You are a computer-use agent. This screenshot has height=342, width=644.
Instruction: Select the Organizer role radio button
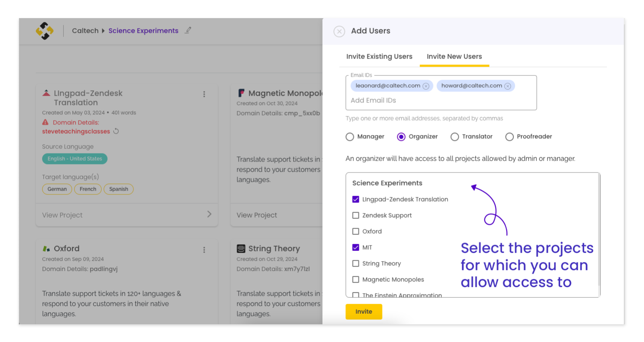[x=401, y=137]
